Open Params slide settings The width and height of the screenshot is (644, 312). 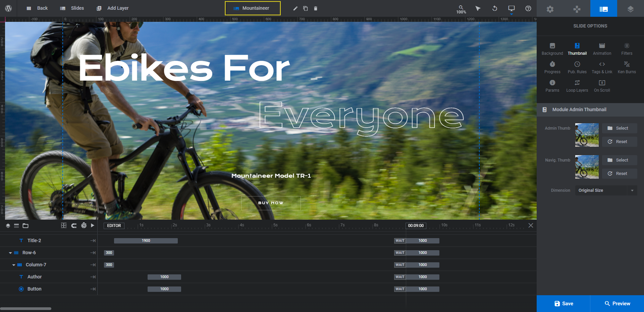(x=552, y=86)
